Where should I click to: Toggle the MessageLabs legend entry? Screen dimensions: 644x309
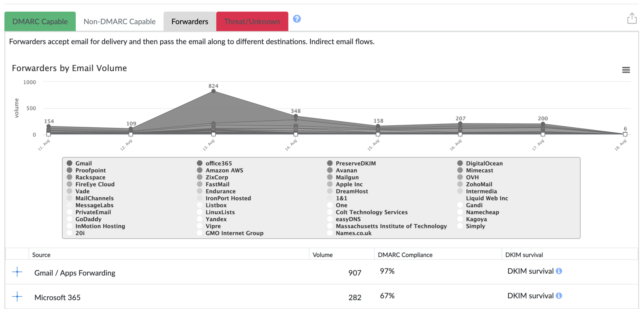[90, 205]
